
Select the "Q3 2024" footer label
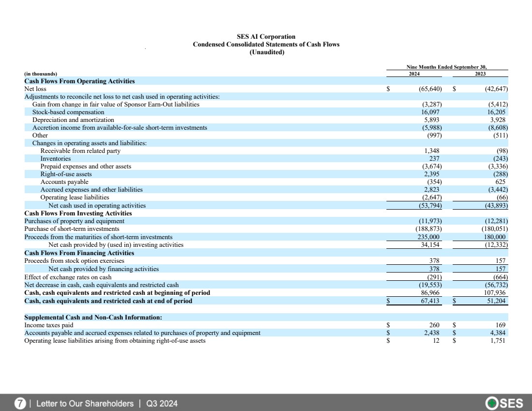point(162,404)
